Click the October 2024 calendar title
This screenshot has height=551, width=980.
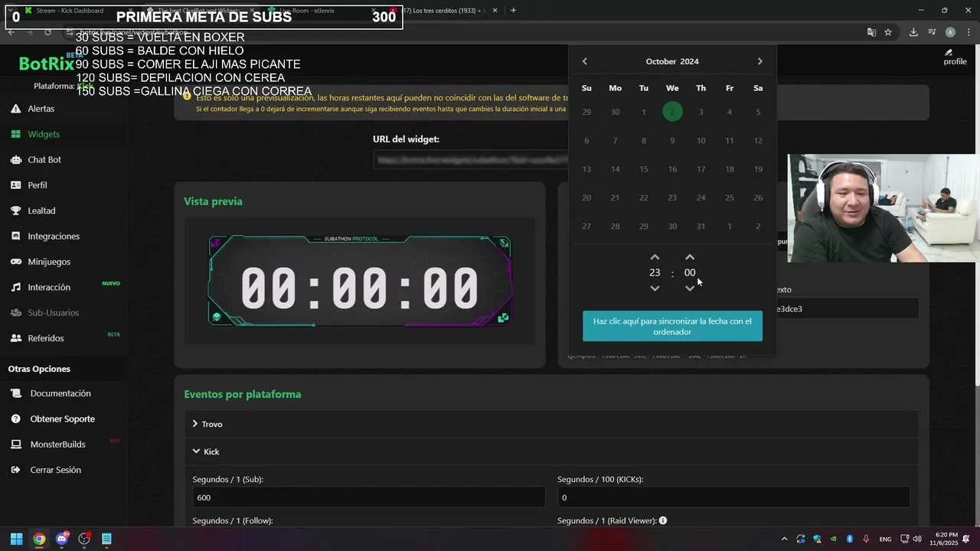672,61
